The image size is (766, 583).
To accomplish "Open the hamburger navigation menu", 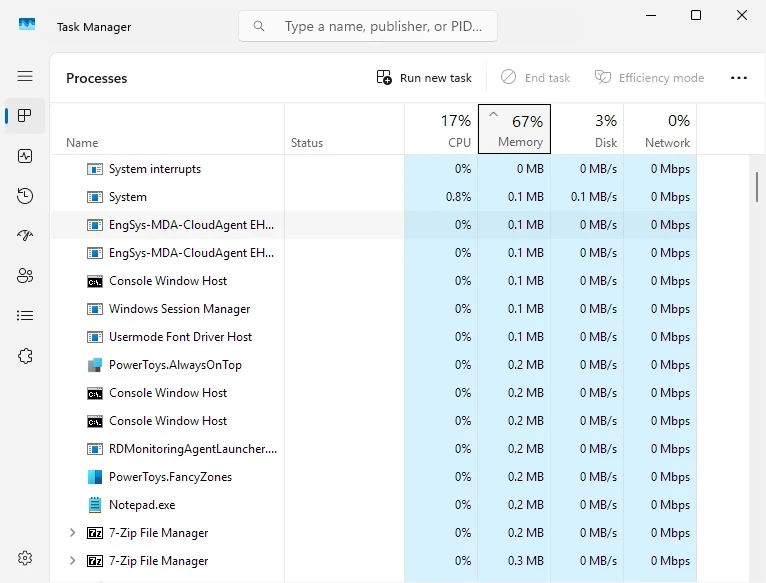I will (25, 76).
